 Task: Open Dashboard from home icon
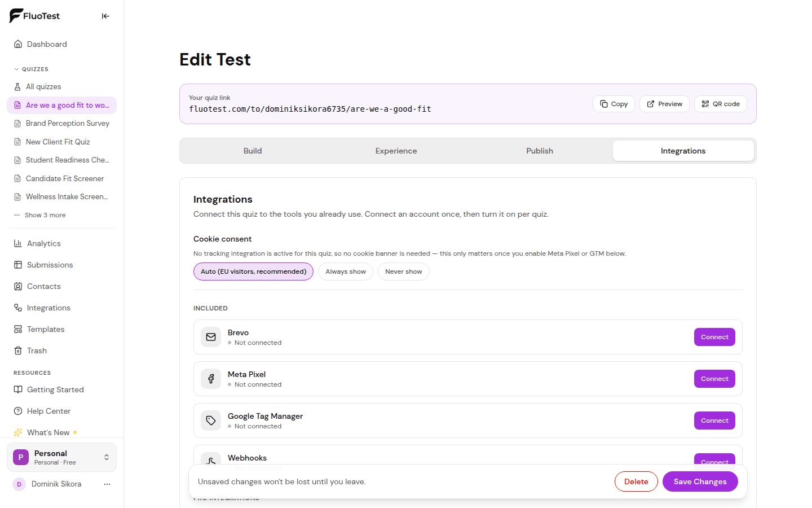point(18,44)
